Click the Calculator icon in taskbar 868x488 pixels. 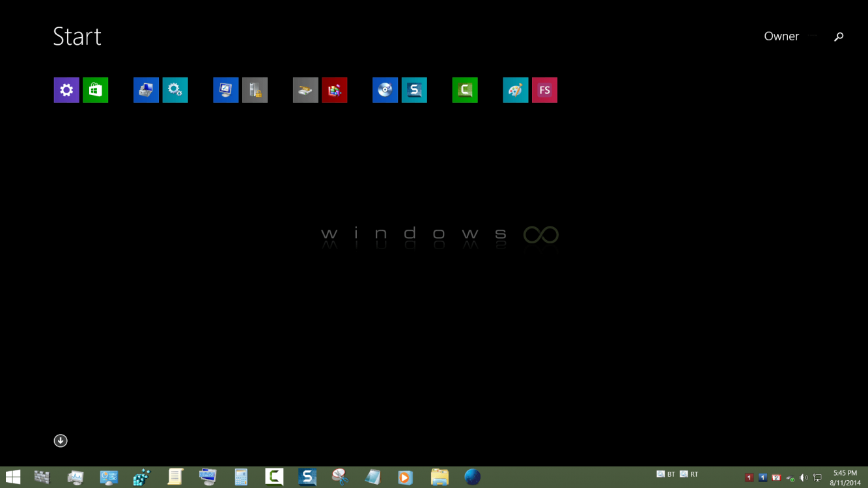(241, 477)
